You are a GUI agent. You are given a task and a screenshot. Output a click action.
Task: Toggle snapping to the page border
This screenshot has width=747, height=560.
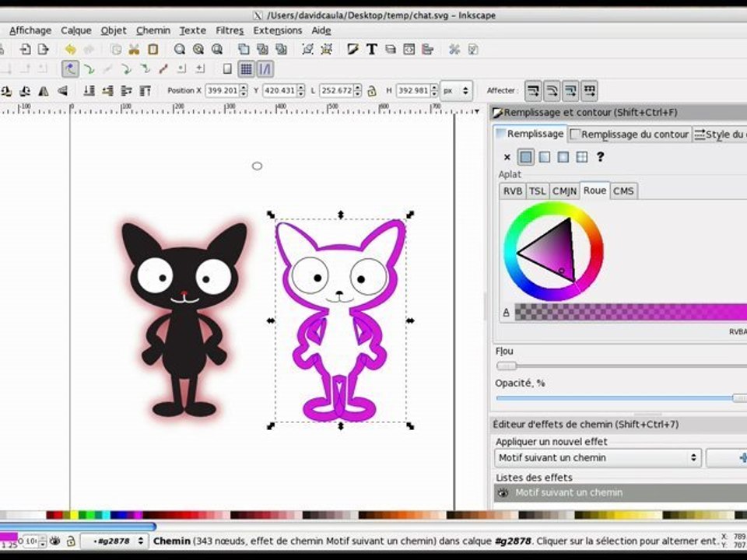[227, 69]
